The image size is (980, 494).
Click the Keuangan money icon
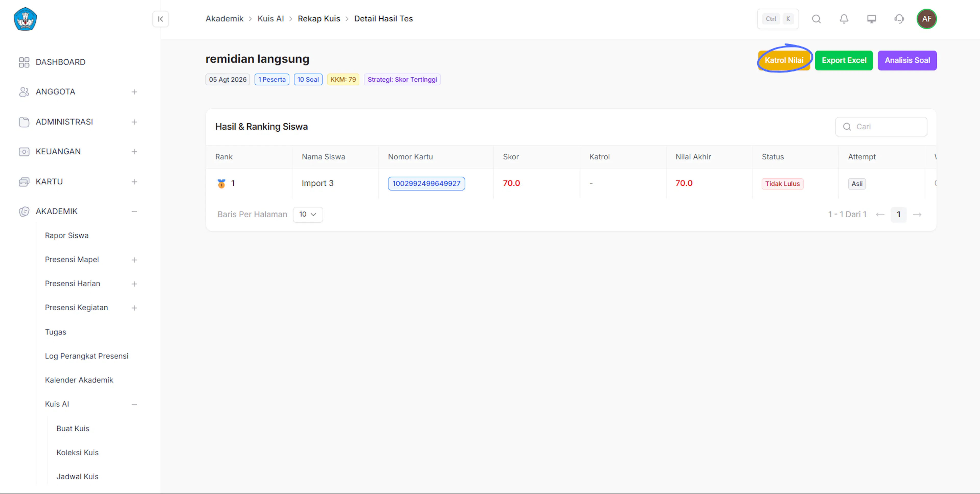(x=24, y=152)
